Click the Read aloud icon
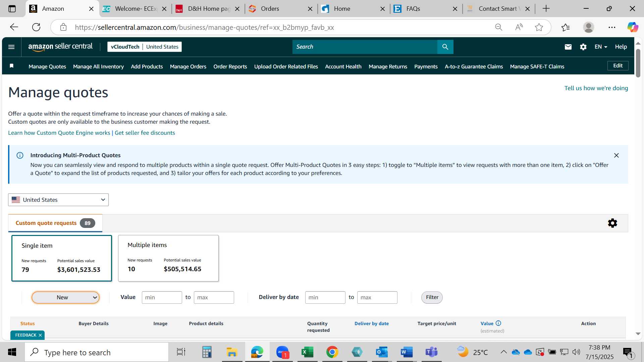 (519, 27)
